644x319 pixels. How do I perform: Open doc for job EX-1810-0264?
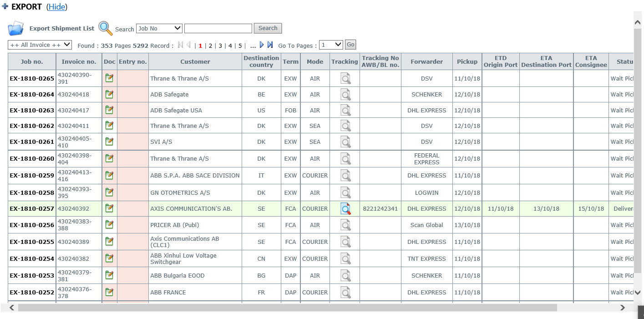click(x=109, y=94)
